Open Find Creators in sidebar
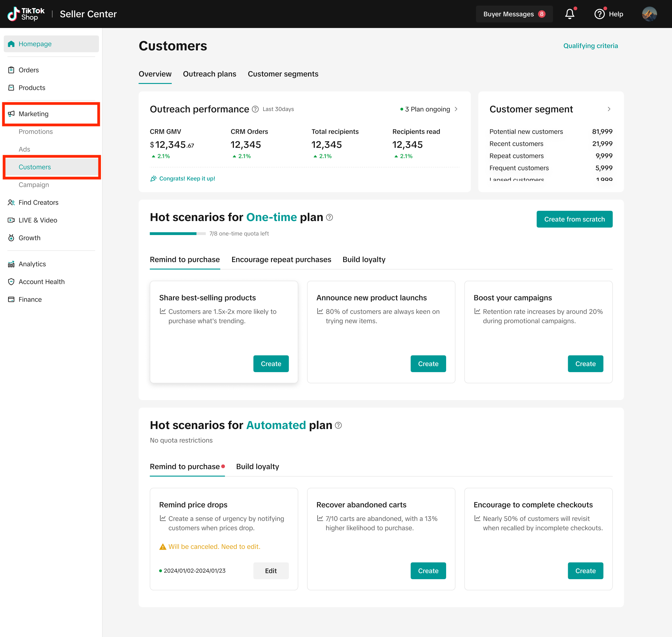 click(x=38, y=202)
